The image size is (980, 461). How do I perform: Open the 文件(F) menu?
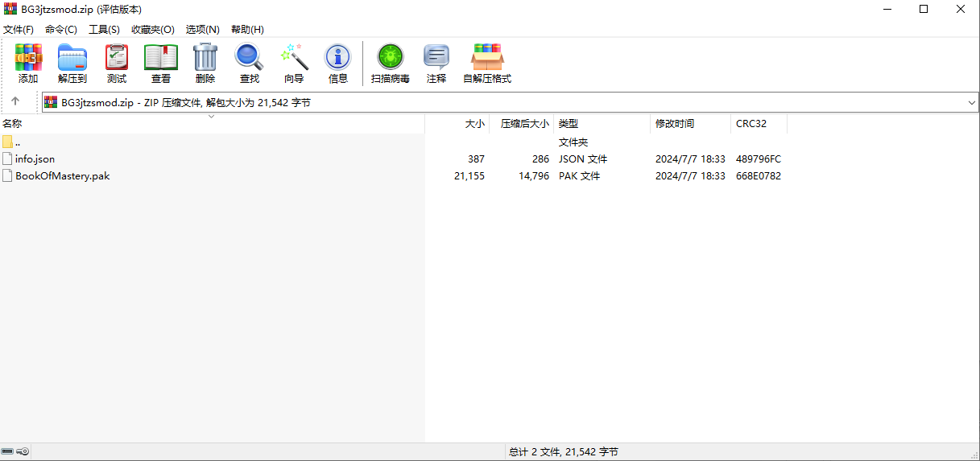pyautogui.click(x=19, y=29)
